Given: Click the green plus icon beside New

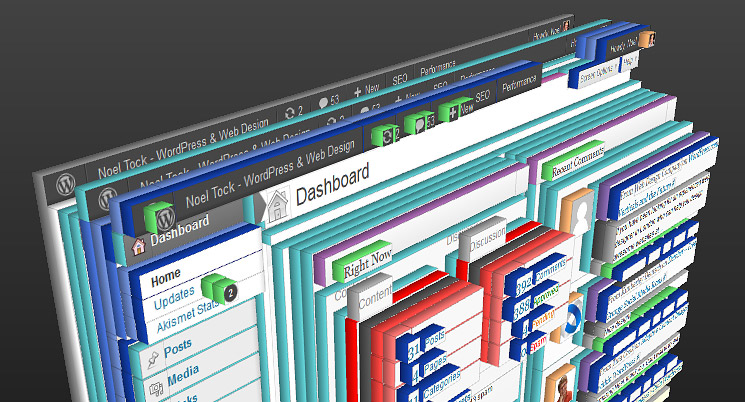Looking at the screenshot, I should (449, 111).
